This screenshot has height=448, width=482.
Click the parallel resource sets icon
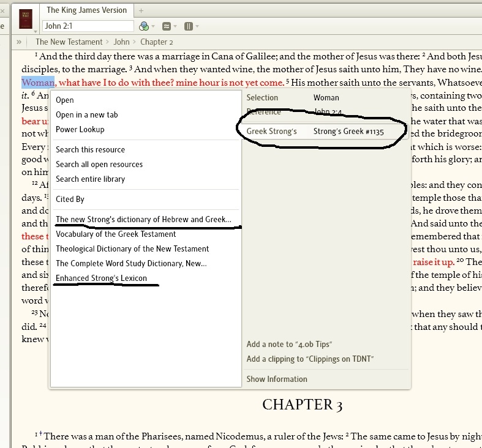click(167, 26)
